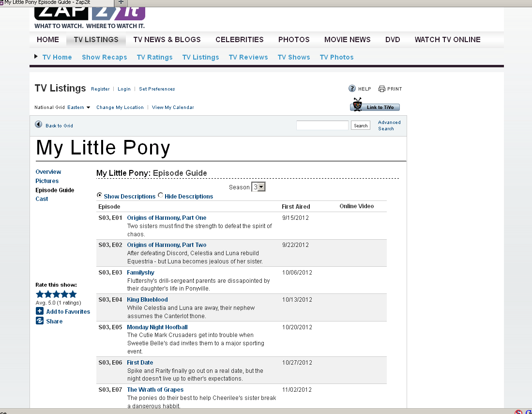Click into the search text field
This screenshot has width=532, height=414.
coord(322,125)
